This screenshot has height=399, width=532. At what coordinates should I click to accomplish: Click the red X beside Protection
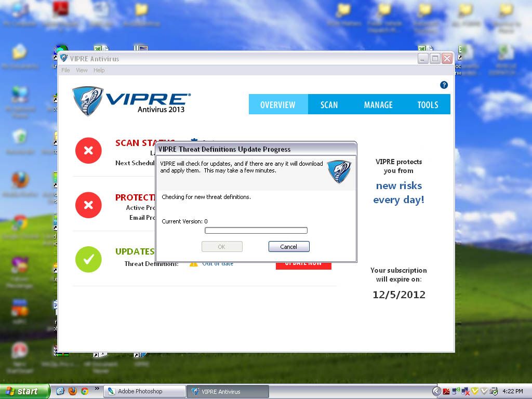(x=88, y=205)
